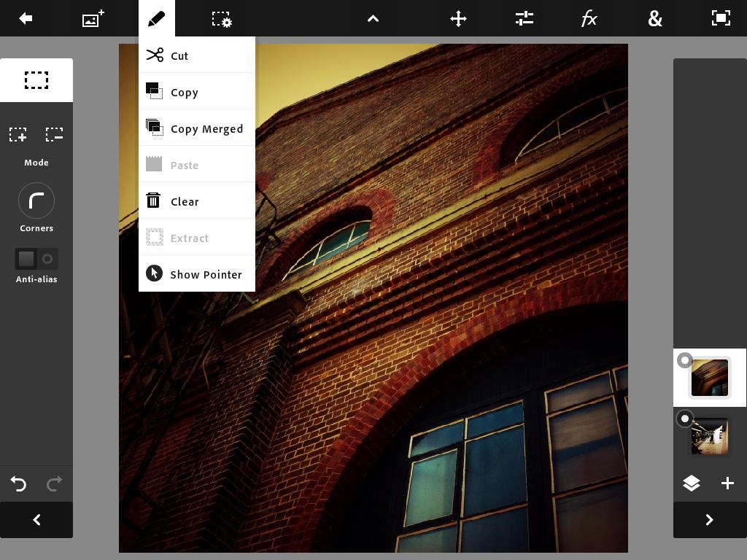Open the add image menu
This screenshot has height=560, width=747.
(93, 18)
